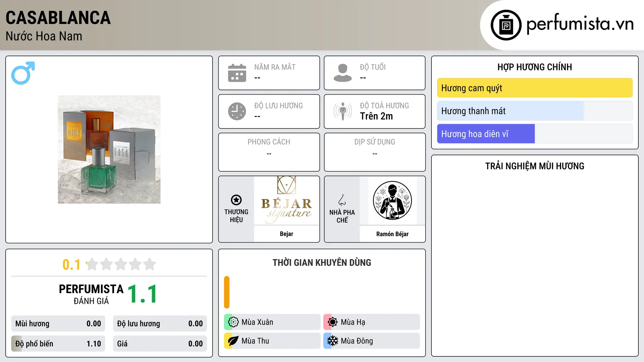Click the Mùi hương score row
Viewport: 644px width, 362px height.
tap(58, 324)
